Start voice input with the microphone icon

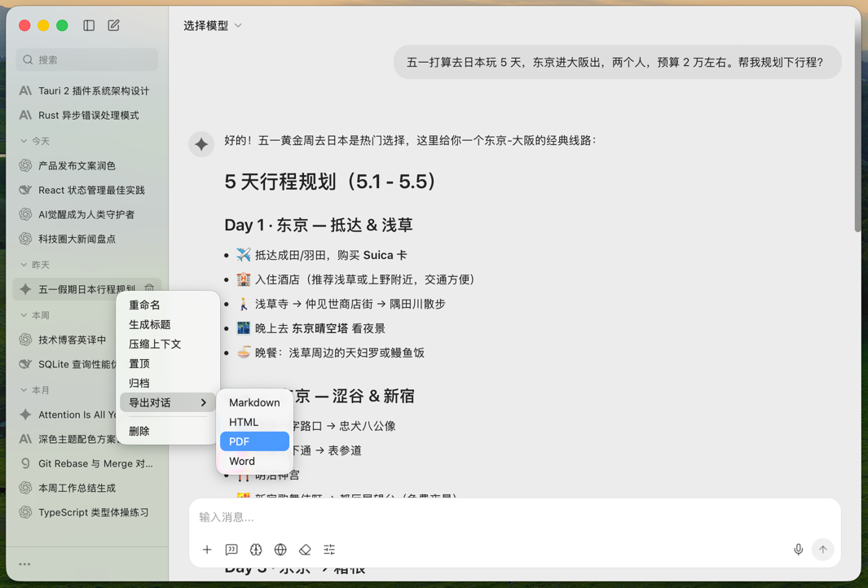tap(798, 550)
